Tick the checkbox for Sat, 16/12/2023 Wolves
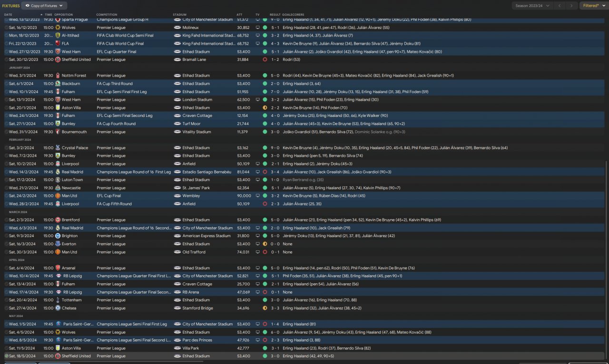The image size is (609, 364). pyautogui.click(x=6, y=28)
